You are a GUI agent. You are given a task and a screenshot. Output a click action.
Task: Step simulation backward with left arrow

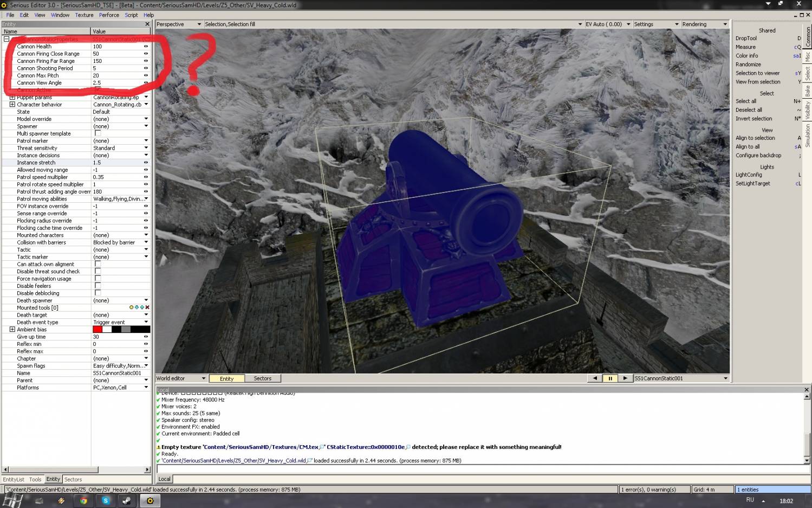click(595, 378)
